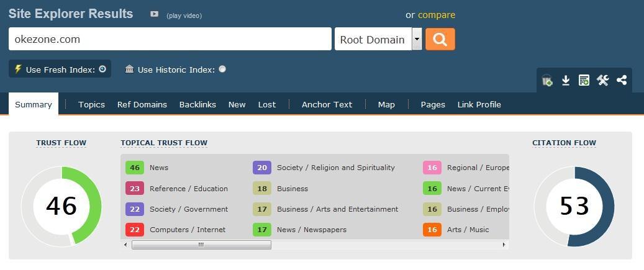Open the Pages tab
Viewport: 644px width, 270px height.
(433, 105)
